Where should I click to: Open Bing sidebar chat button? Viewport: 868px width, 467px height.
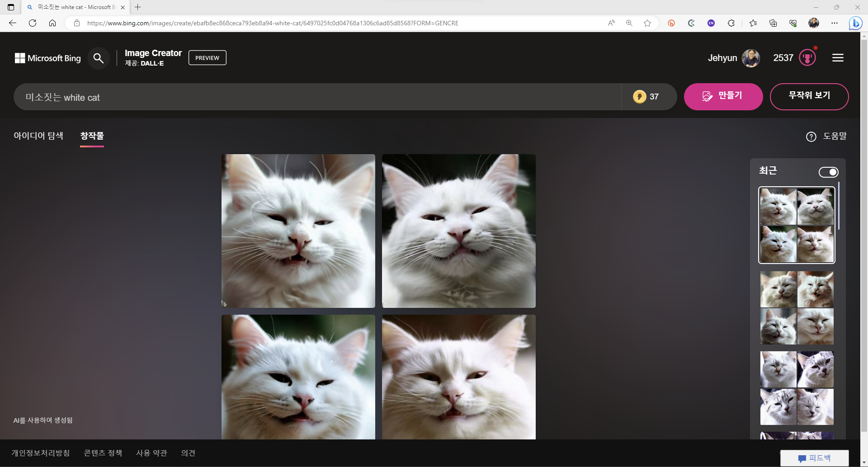[x=856, y=23]
